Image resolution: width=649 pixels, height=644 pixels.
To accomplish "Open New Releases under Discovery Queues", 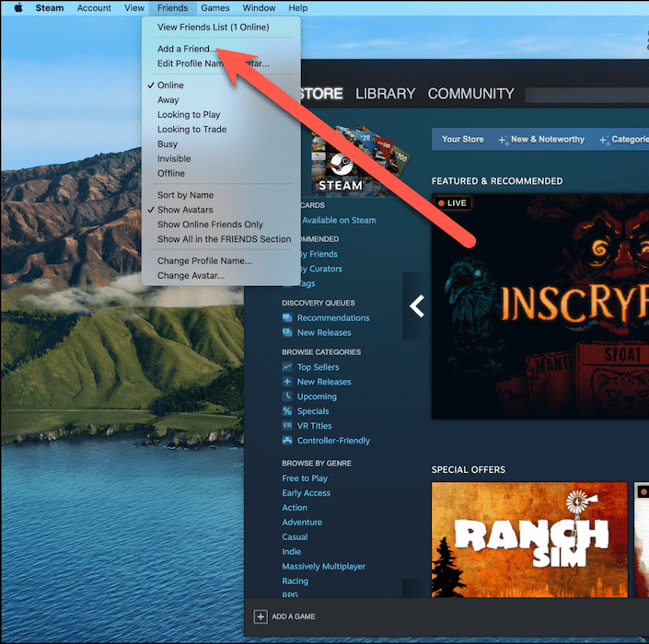I will (x=324, y=332).
